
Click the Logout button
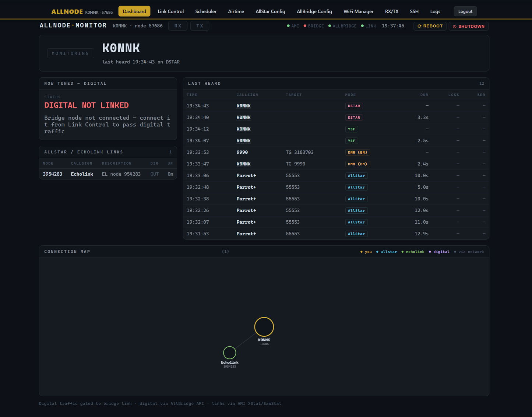(465, 11)
